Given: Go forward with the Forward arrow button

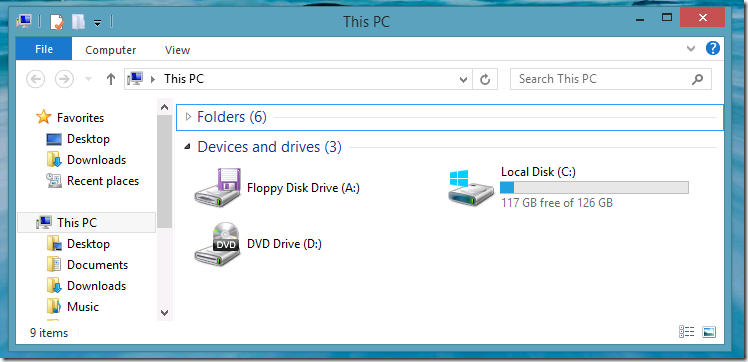Looking at the screenshot, I should tap(64, 79).
